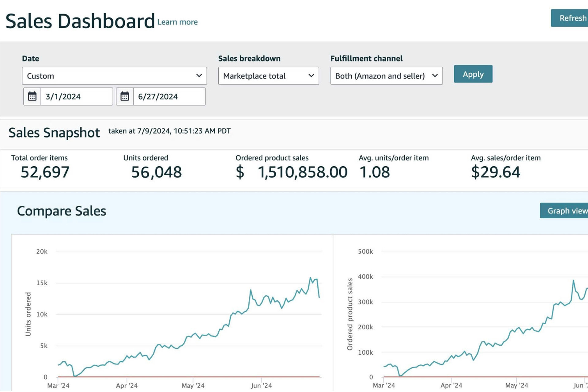
Task: Click the Avg. sales/order item value $29.64
Action: tap(496, 172)
